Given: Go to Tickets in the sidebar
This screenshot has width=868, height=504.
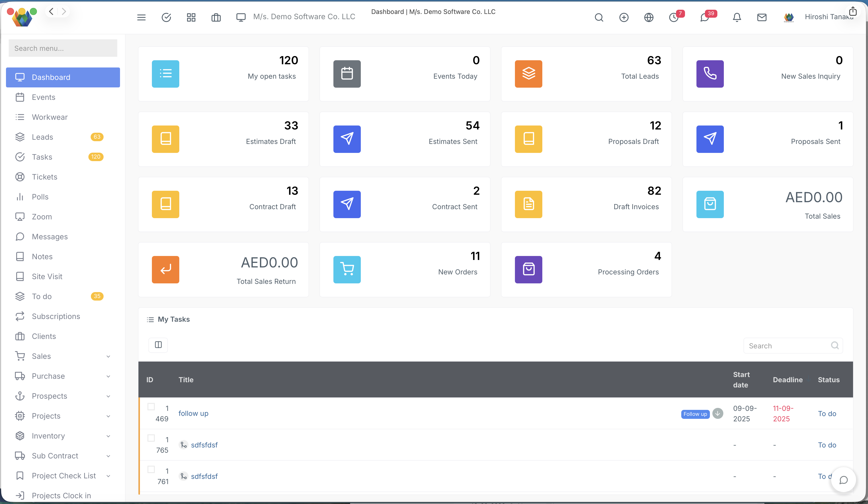Looking at the screenshot, I should tap(44, 177).
